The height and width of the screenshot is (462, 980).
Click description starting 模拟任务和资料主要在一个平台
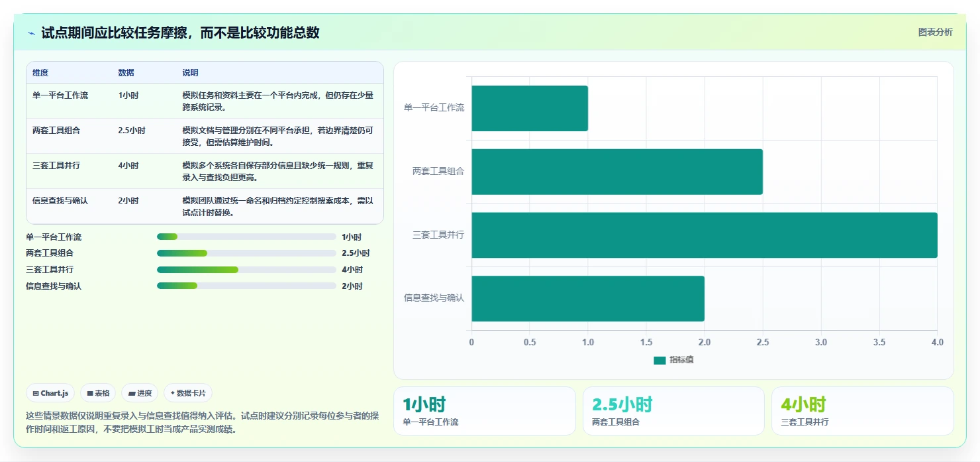pos(278,101)
